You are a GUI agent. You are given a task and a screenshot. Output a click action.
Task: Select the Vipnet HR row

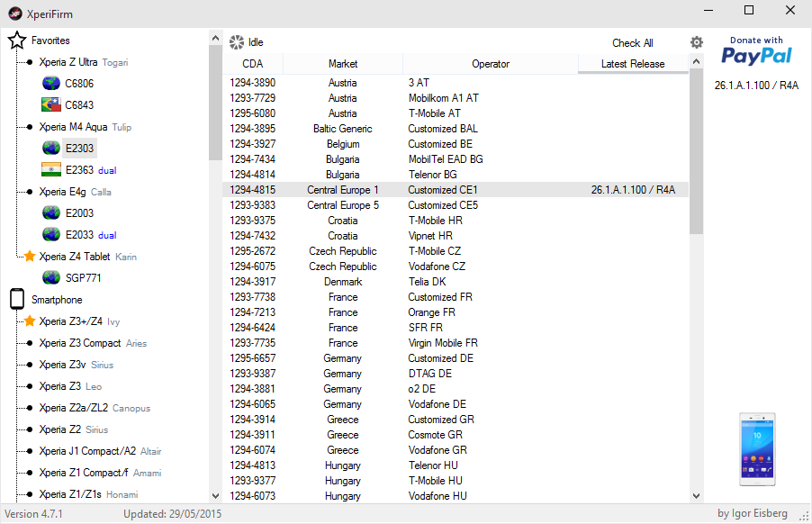tap(456, 236)
